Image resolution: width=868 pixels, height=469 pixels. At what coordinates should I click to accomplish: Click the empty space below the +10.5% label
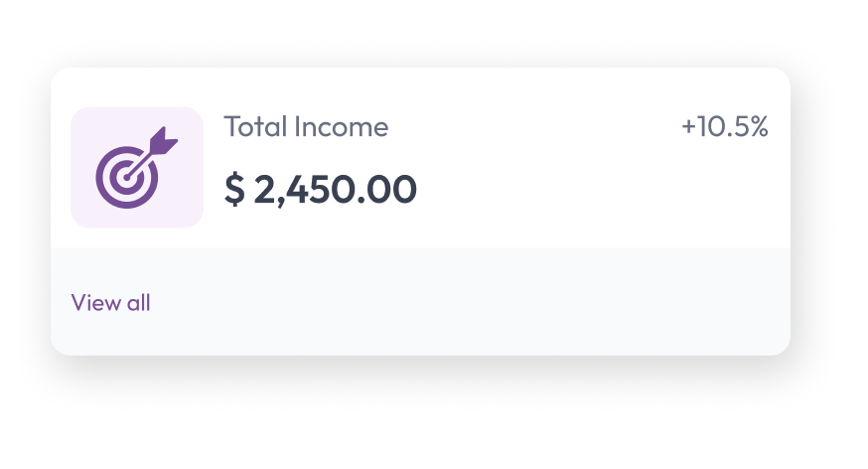[x=724, y=194]
